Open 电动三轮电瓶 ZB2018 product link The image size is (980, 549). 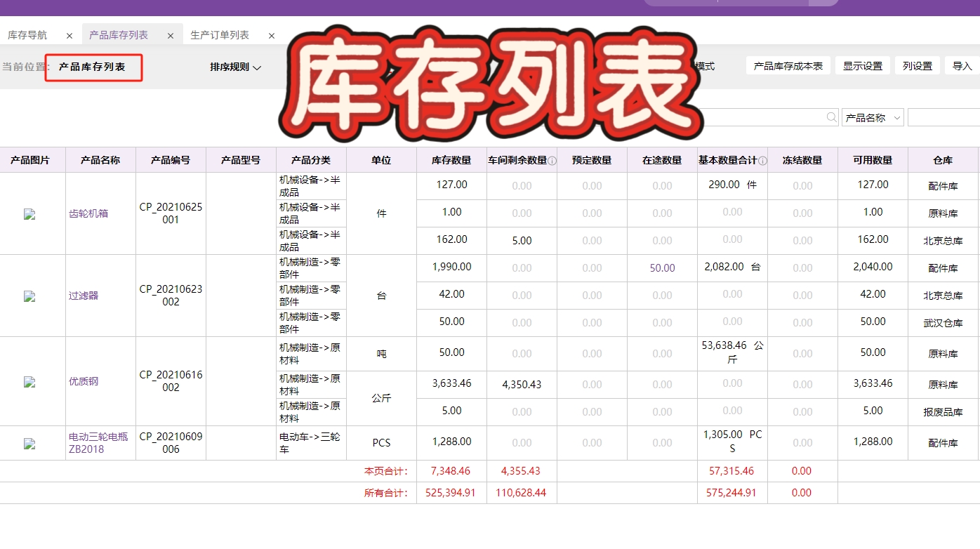[x=98, y=443]
